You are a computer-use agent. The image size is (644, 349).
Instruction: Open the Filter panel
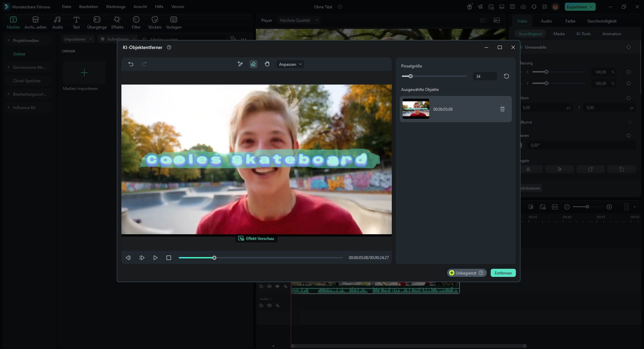click(136, 22)
